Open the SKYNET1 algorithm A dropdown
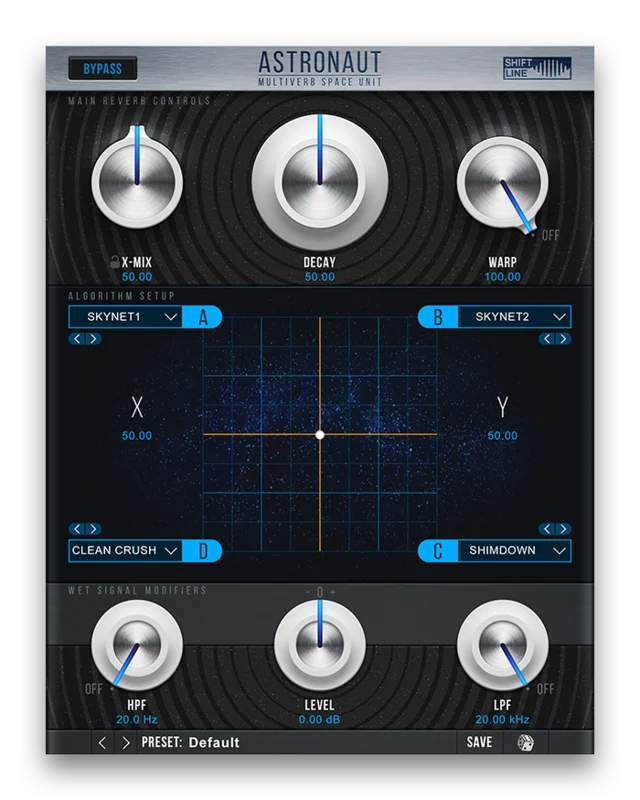The image size is (640, 800). [x=126, y=317]
